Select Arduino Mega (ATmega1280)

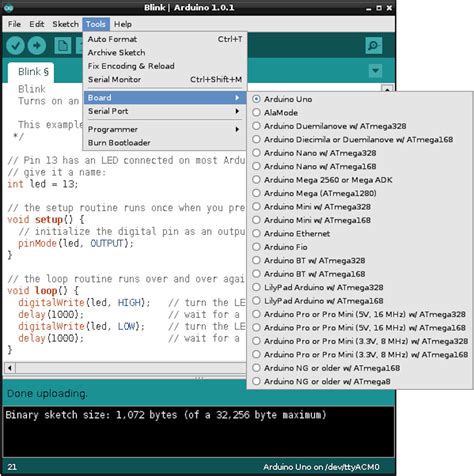click(360, 193)
